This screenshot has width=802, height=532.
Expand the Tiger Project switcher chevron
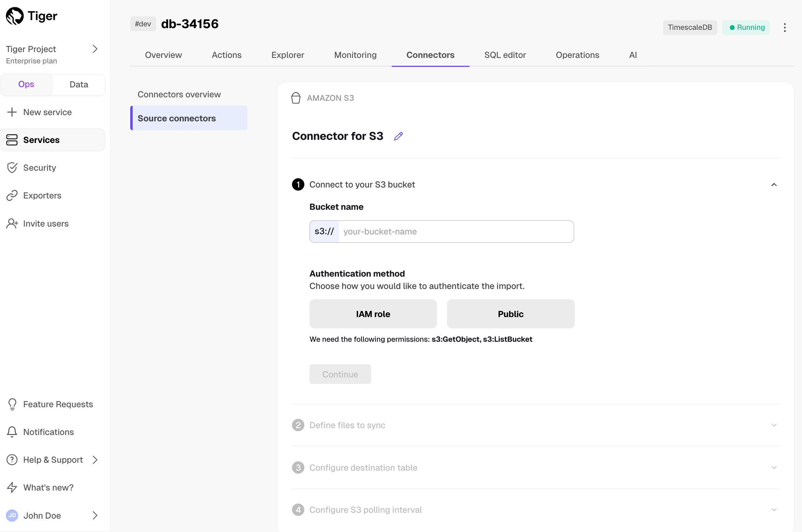(x=95, y=49)
